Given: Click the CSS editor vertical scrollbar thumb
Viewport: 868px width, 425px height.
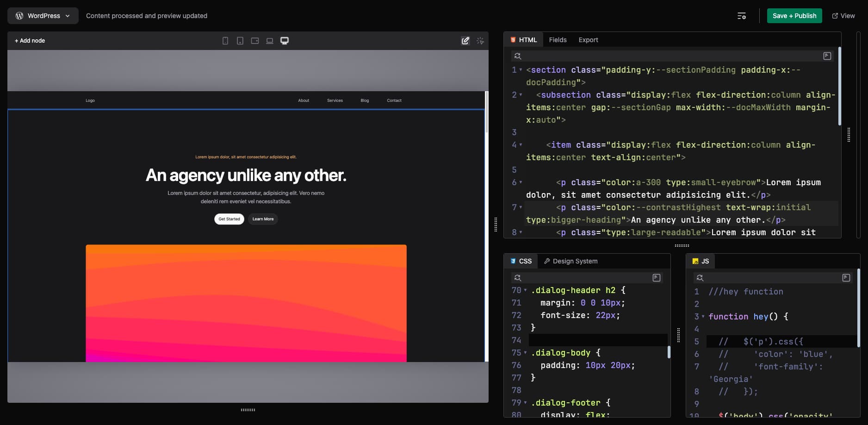Looking at the screenshot, I should click(669, 352).
